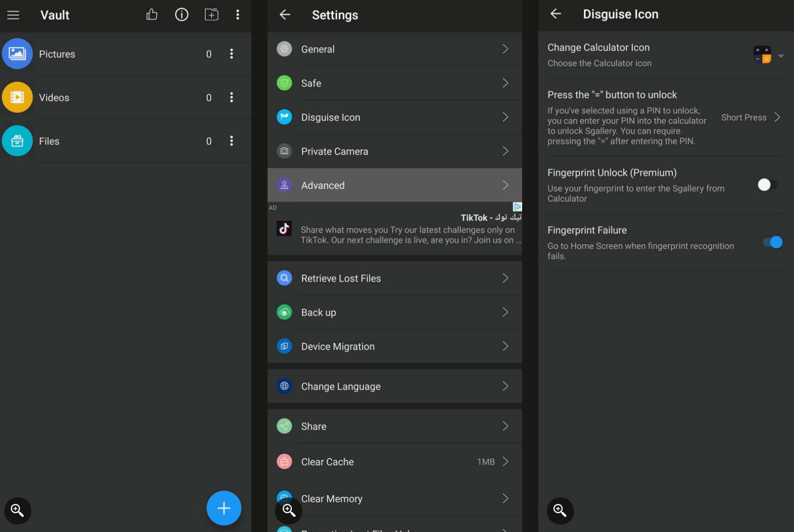Open the Safe settings entry
The width and height of the screenshot is (794, 532).
click(x=395, y=83)
